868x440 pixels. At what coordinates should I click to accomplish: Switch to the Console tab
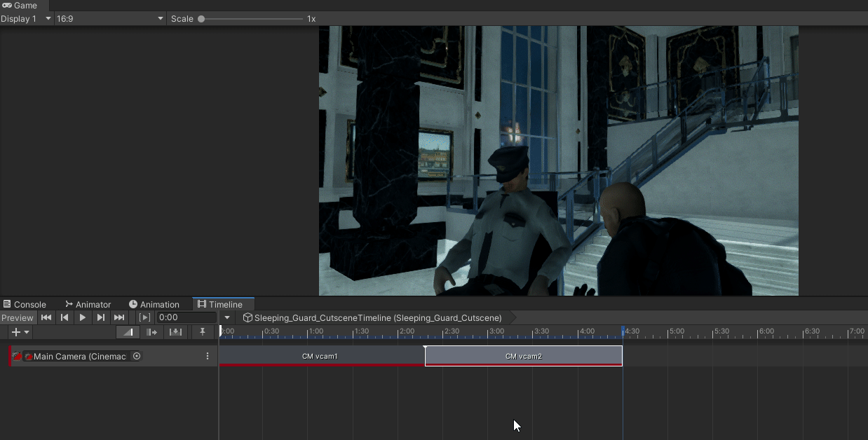pyautogui.click(x=25, y=304)
